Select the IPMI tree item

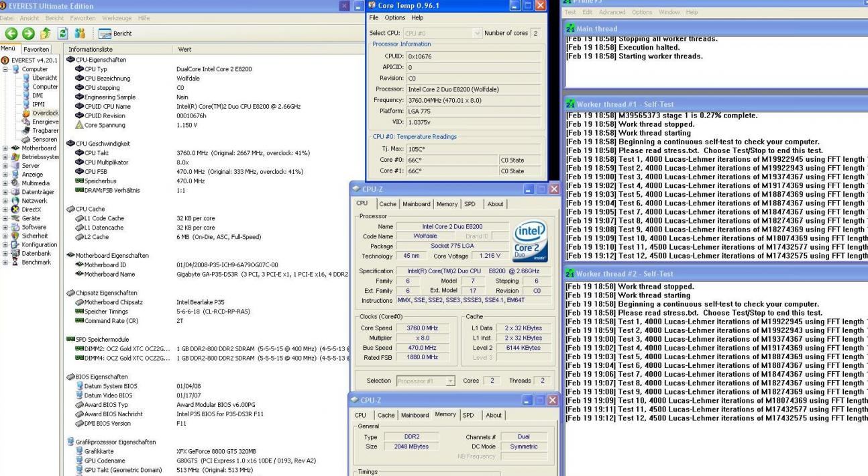pos(34,104)
